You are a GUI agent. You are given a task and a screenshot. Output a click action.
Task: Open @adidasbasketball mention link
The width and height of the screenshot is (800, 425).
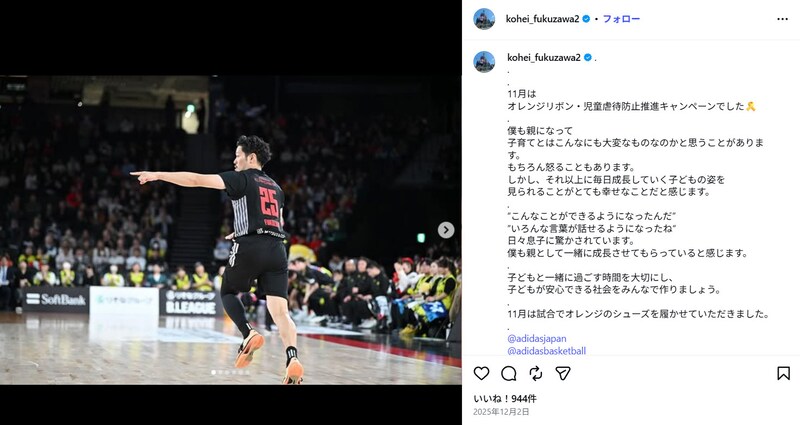pos(546,351)
